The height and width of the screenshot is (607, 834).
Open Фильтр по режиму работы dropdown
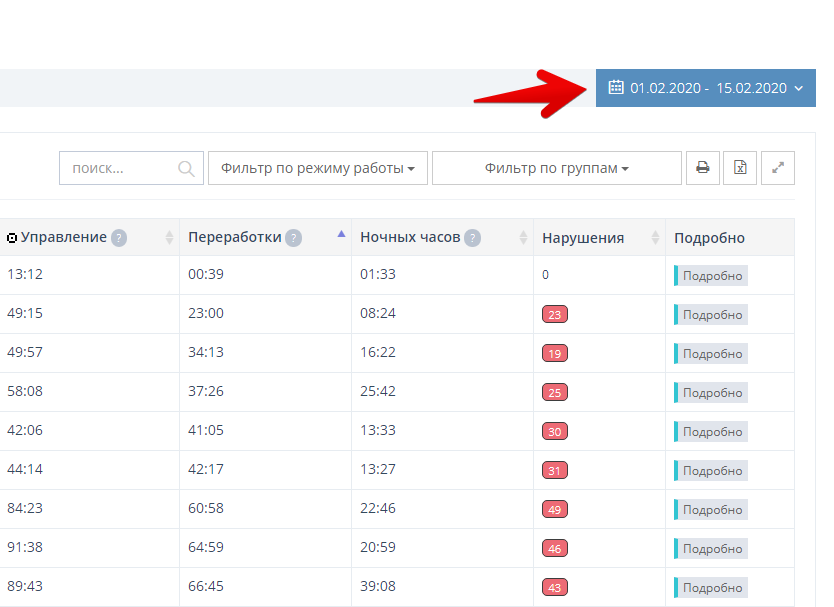tap(318, 168)
